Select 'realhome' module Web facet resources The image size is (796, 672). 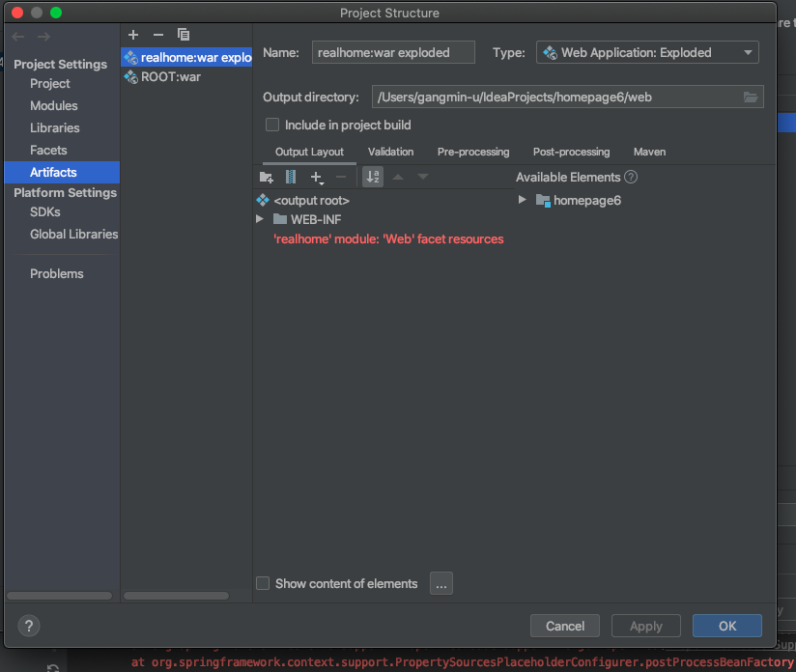[388, 239]
